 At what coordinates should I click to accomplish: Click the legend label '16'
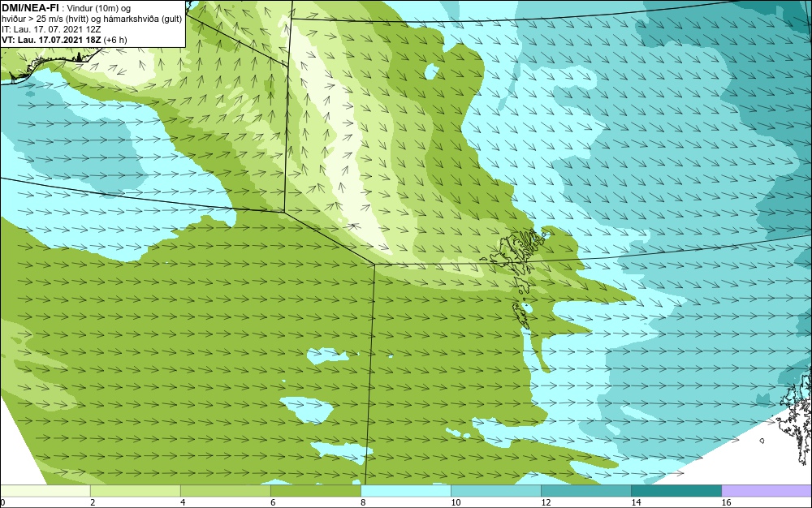[x=726, y=502]
